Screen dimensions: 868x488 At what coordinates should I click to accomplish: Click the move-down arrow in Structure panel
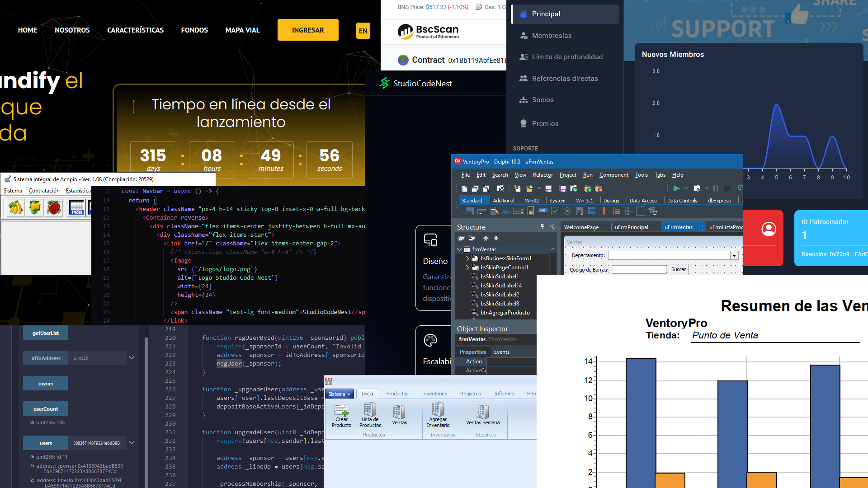[496, 238]
